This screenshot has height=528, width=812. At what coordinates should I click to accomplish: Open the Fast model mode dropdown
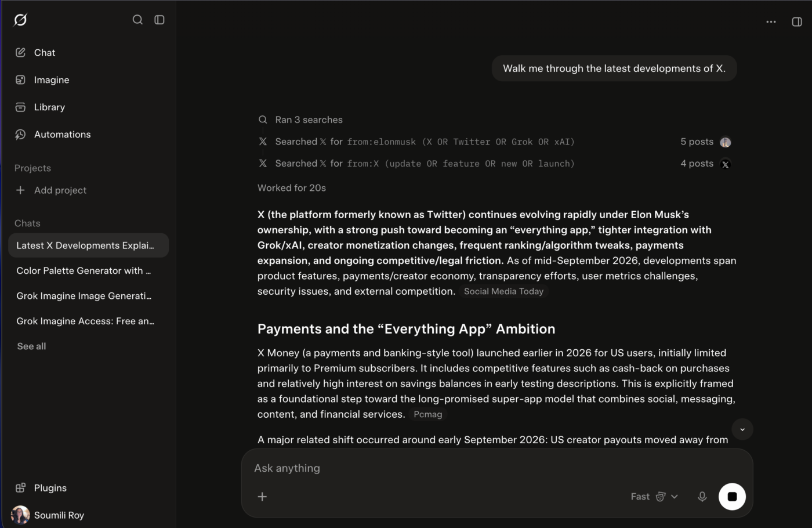pyautogui.click(x=654, y=497)
